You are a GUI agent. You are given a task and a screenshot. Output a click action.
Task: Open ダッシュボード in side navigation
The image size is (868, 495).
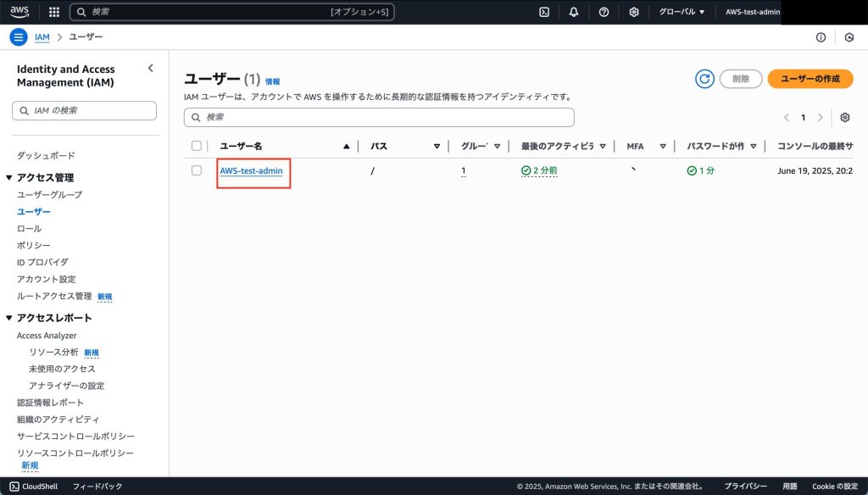pyautogui.click(x=46, y=156)
